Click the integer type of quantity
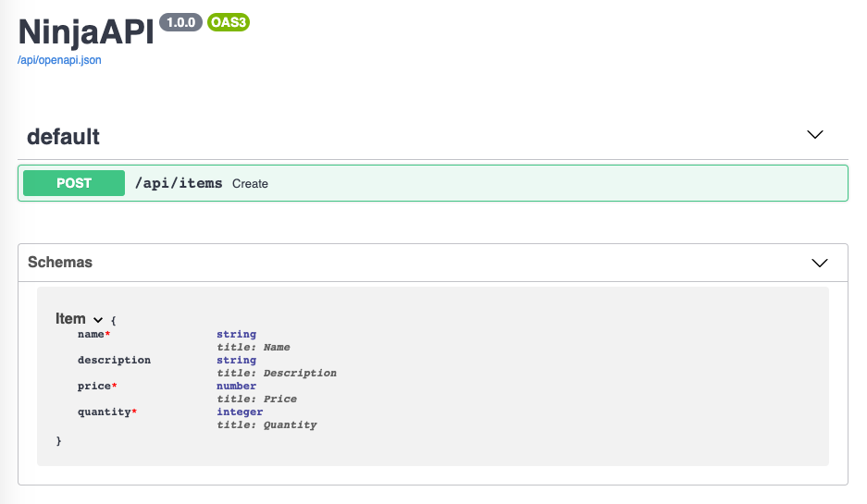Viewport: 867px width, 504px height. 240,412
